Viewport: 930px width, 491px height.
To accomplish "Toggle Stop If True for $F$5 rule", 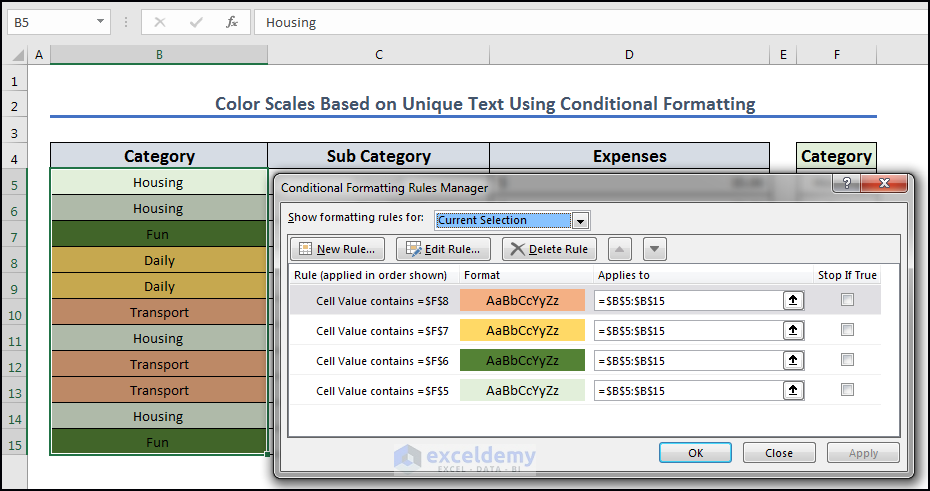I will point(847,390).
